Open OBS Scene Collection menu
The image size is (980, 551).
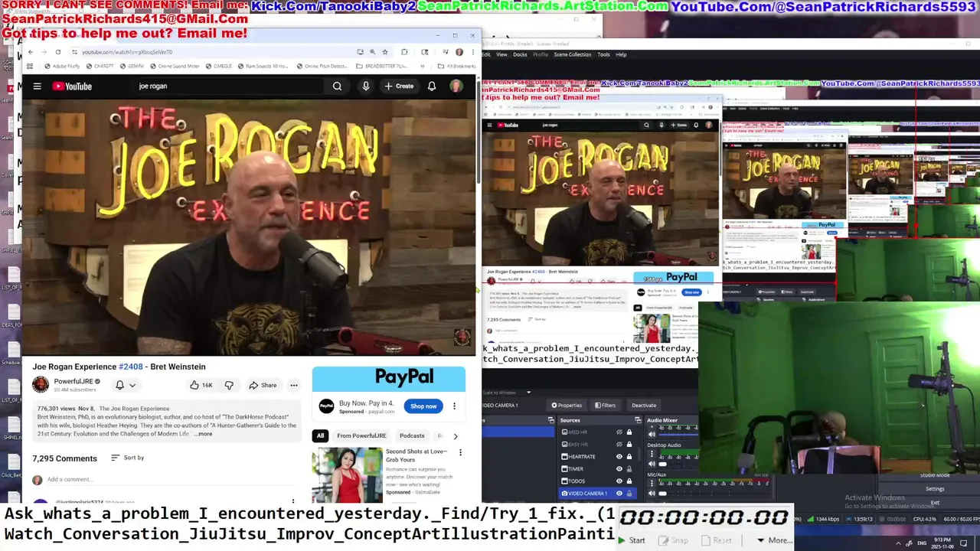573,54
